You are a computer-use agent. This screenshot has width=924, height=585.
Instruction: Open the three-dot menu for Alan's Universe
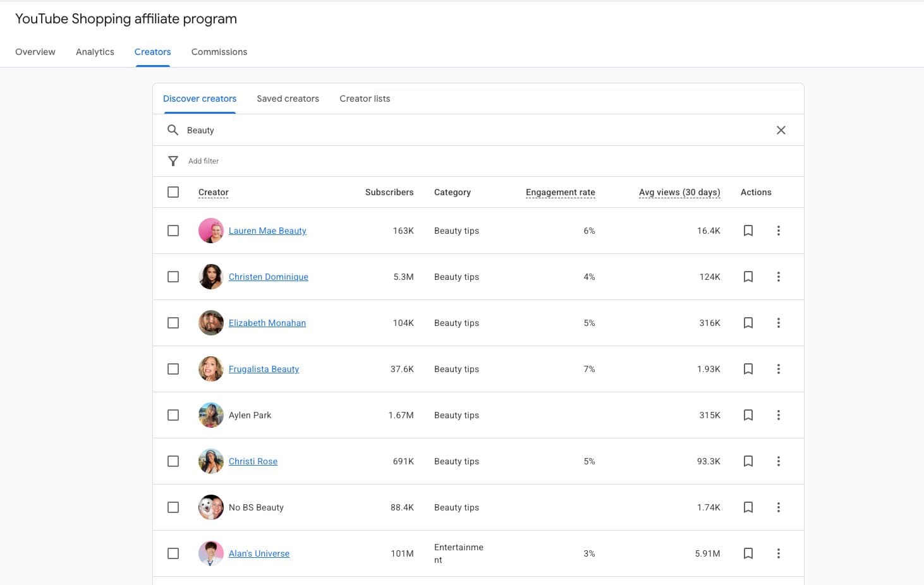[778, 553]
